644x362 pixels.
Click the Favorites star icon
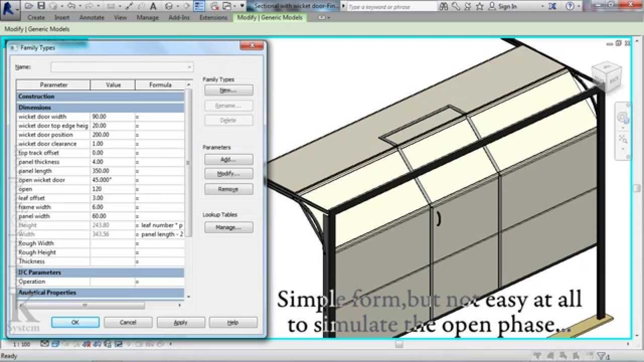pyautogui.click(x=479, y=6)
